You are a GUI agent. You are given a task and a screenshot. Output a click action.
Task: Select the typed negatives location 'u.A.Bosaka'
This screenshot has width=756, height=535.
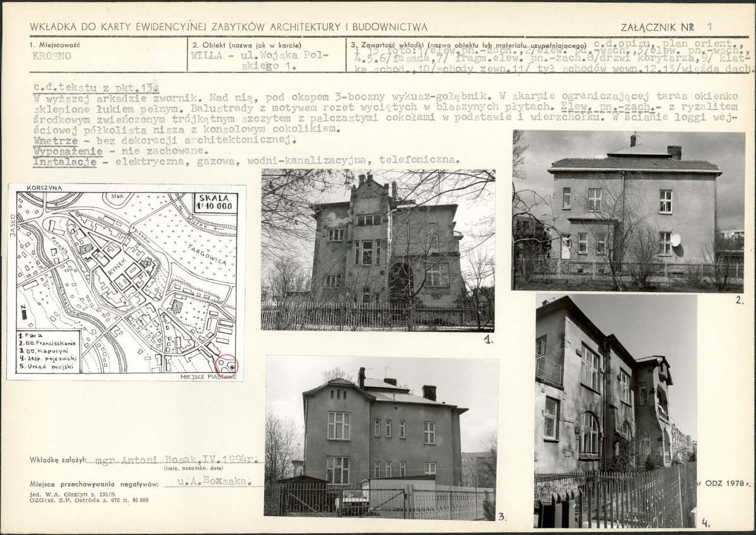tap(214, 481)
